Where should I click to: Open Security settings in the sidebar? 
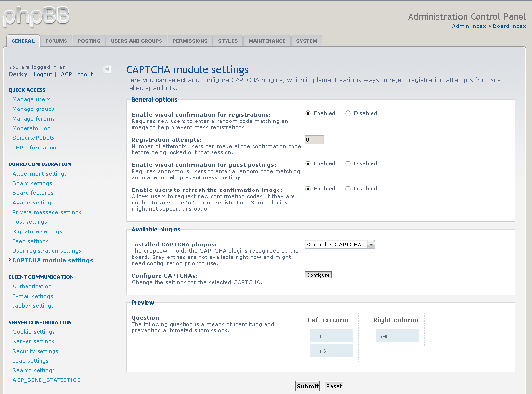35,351
